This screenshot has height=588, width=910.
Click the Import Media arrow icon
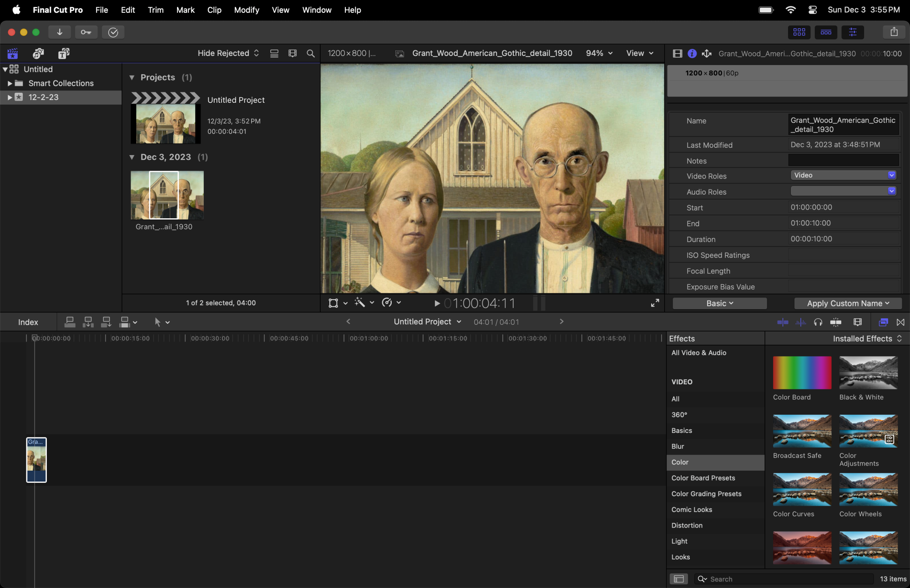pyautogui.click(x=60, y=32)
